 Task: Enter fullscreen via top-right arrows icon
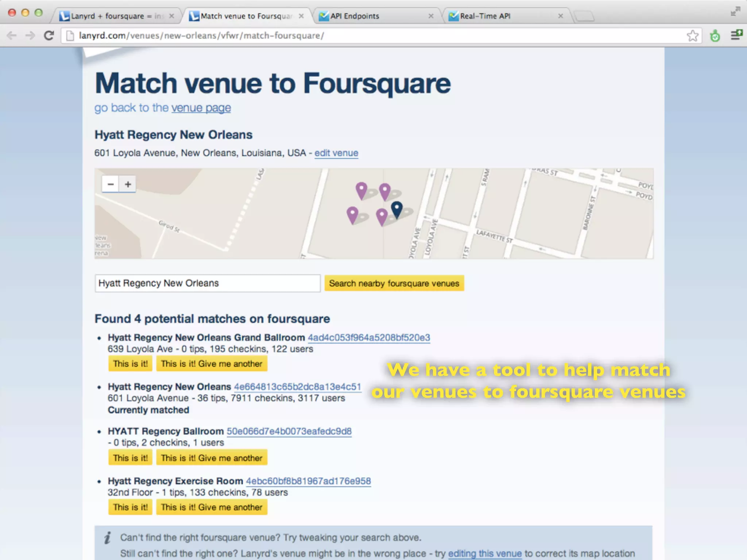(x=735, y=12)
